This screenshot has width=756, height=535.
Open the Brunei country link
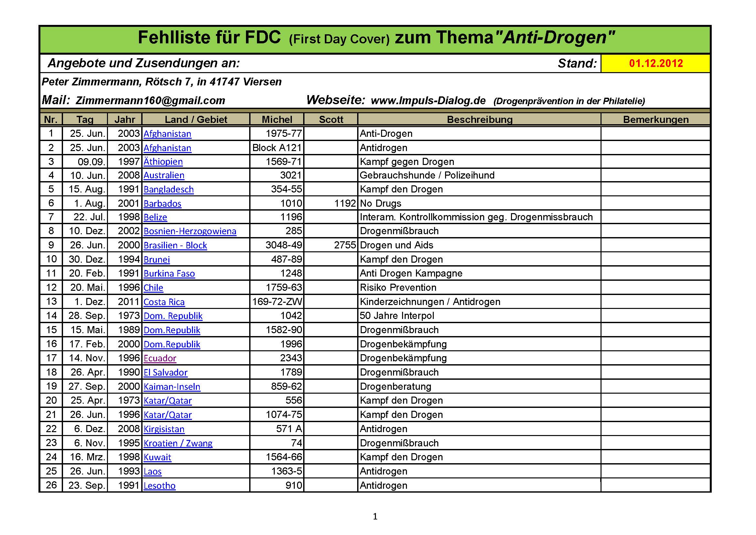(157, 260)
